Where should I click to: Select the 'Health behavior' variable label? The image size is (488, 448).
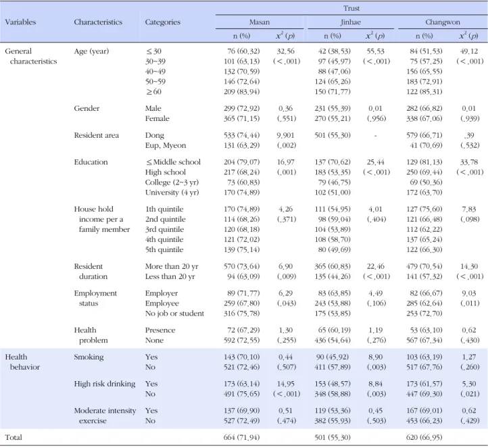[x=22, y=362]
